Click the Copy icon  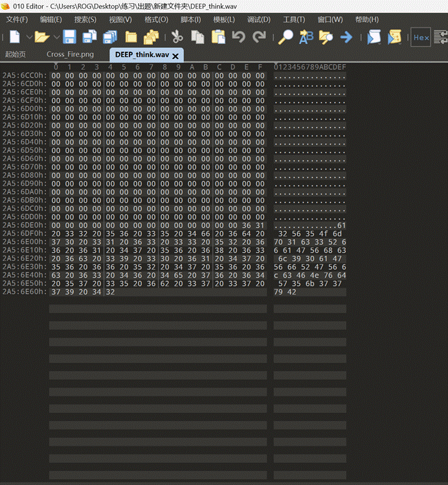(197, 37)
